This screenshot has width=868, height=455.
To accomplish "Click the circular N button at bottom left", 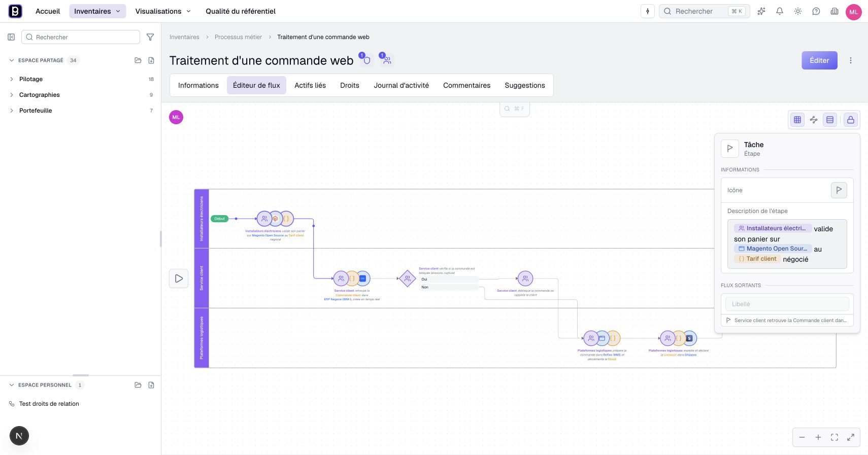I will [19, 436].
